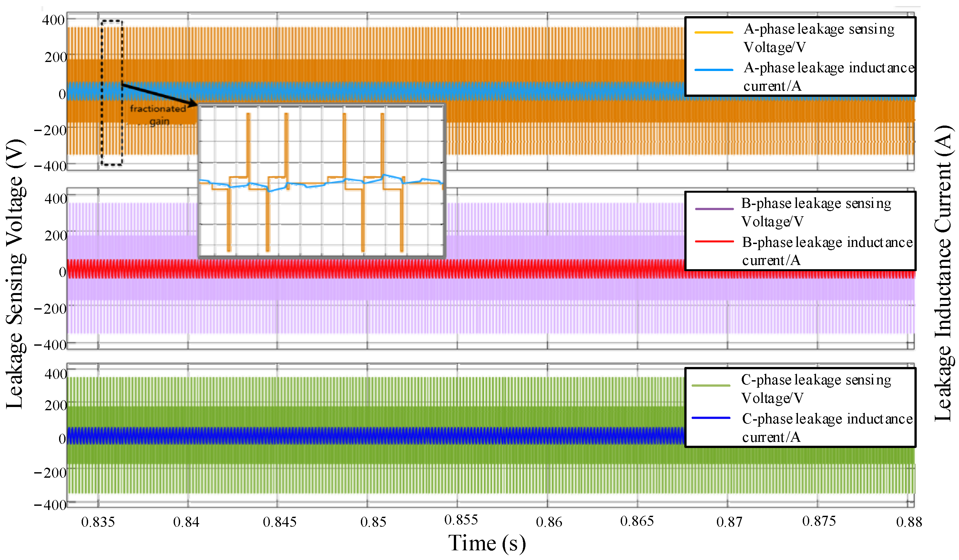Click the blue C-phase inductance current legend line

(711, 418)
